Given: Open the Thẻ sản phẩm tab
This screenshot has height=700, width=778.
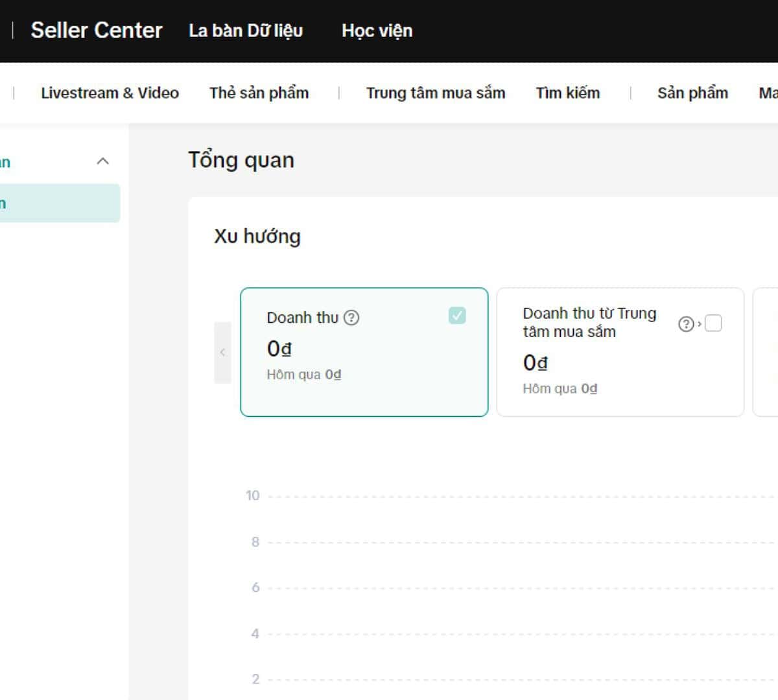Looking at the screenshot, I should (259, 93).
